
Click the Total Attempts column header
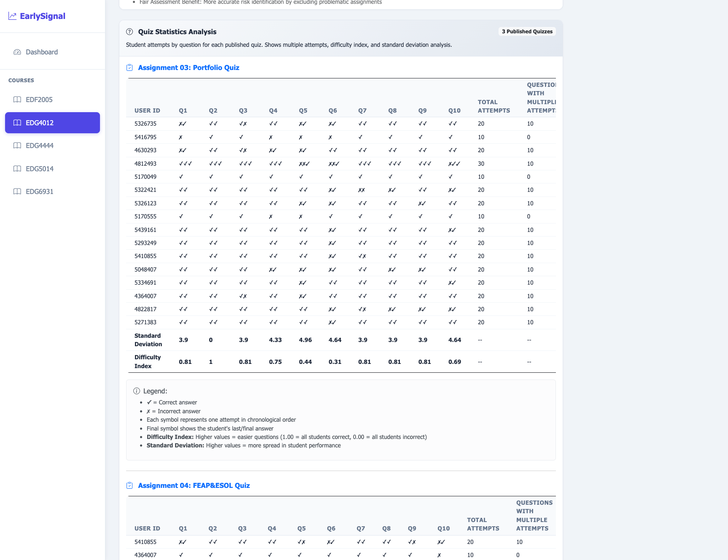point(493,106)
